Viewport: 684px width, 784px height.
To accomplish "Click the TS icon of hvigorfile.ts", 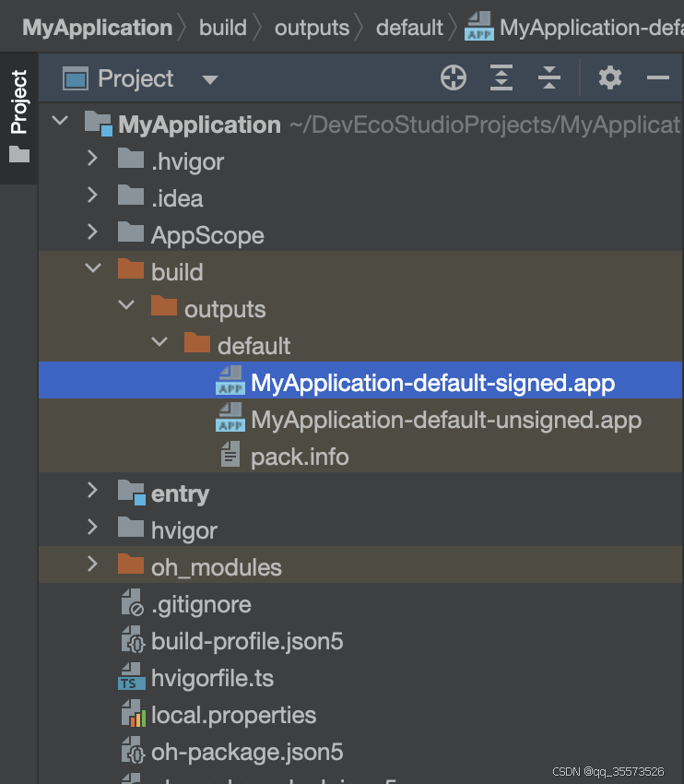I will coord(132,676).
